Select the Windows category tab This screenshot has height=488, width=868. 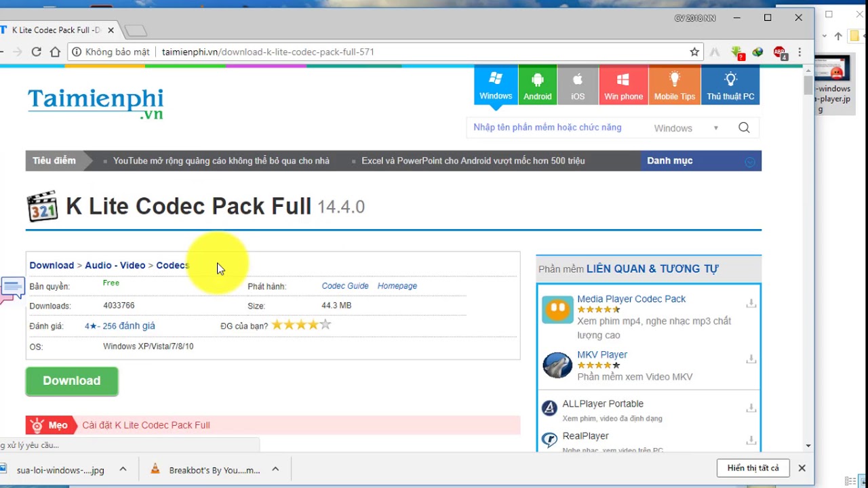[496, 85]
